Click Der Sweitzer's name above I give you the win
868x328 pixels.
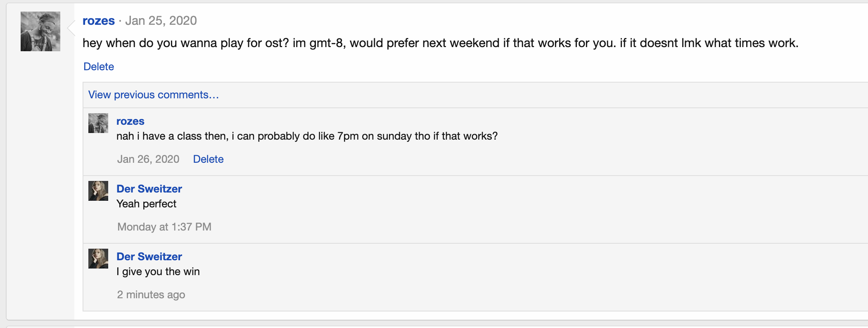tap(149, 257)
